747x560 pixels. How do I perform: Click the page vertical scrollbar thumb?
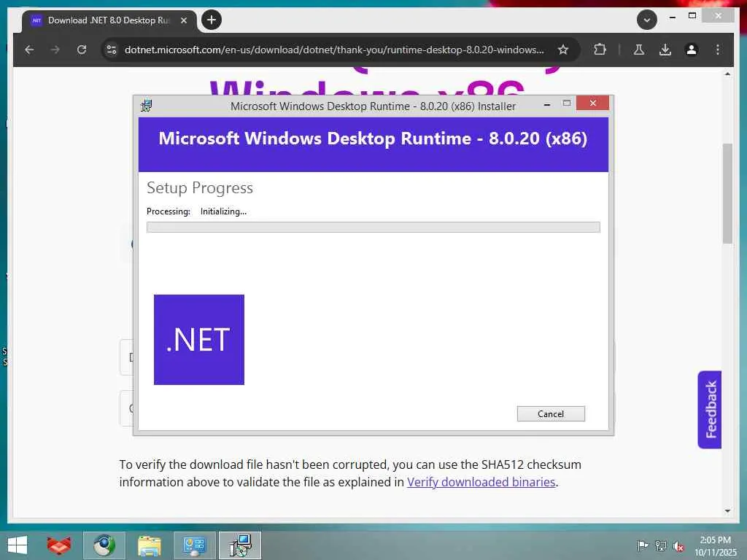click(x=727, y=193)
